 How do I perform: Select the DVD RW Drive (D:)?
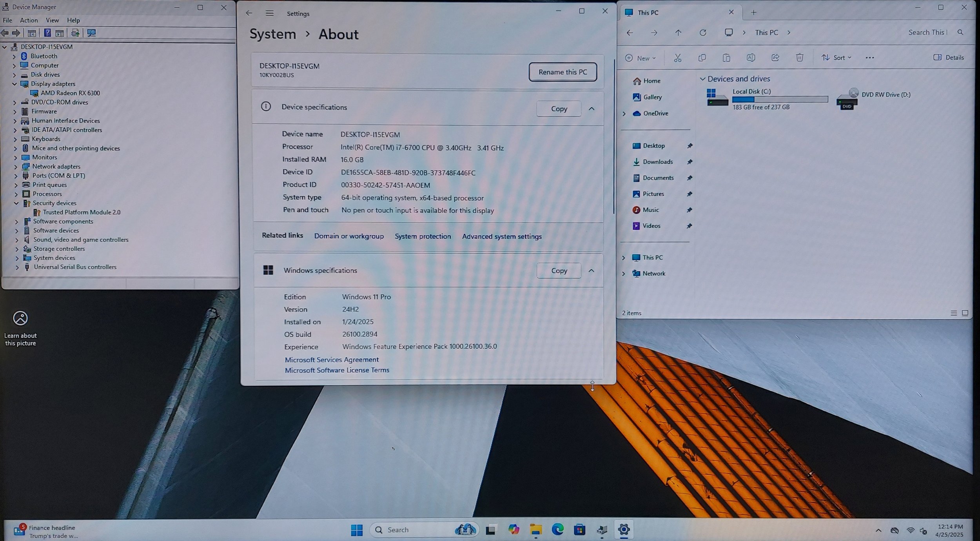click(x=873, y=99)
